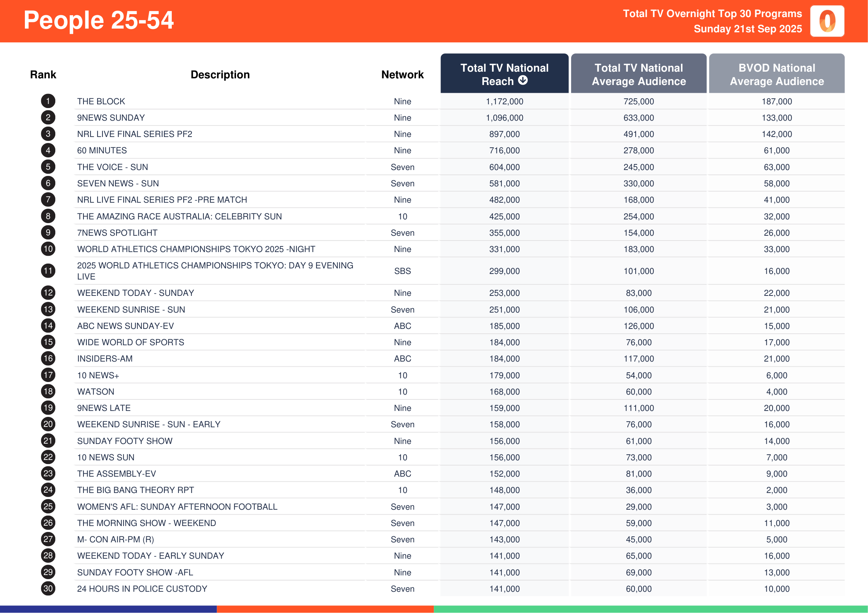Click 9NEWS SUNDAY program name
This screenshot has width=868, height=614.
pos(111,118)
